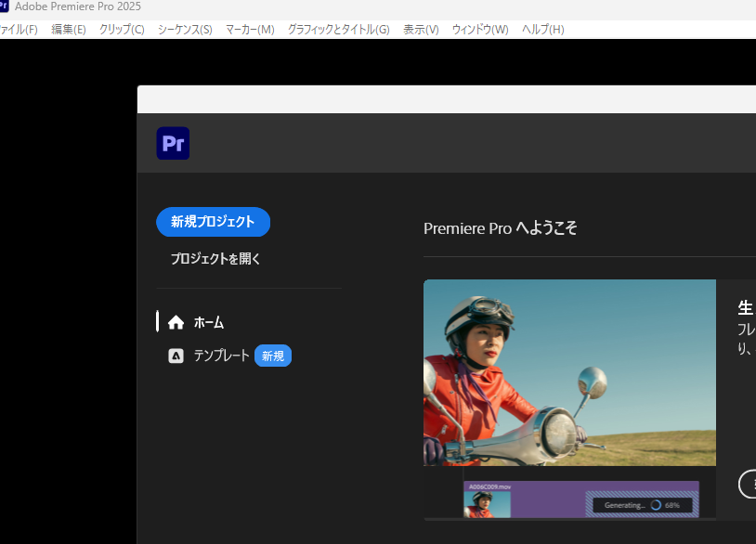Click the テンプレート sidebar icon

coord(176,356)
